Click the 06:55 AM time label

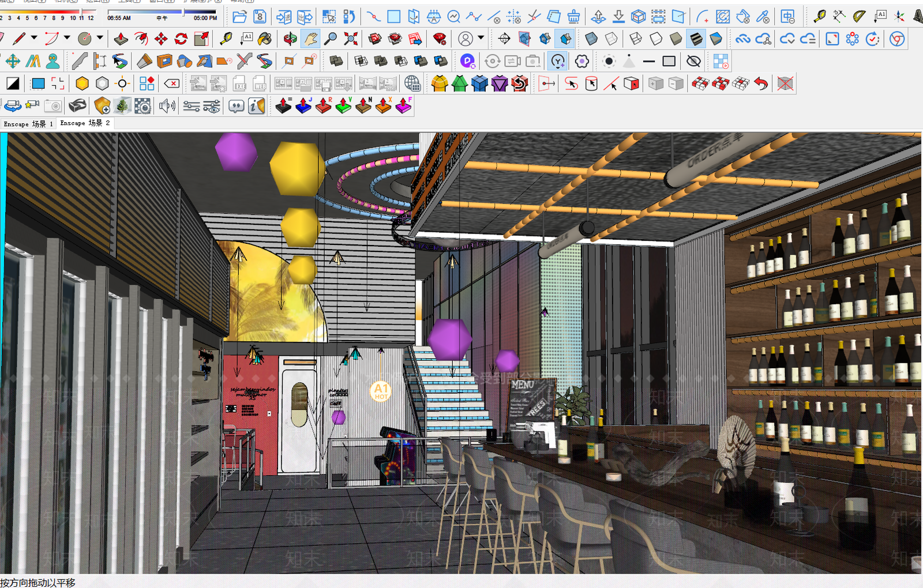(x=119, y=18)
